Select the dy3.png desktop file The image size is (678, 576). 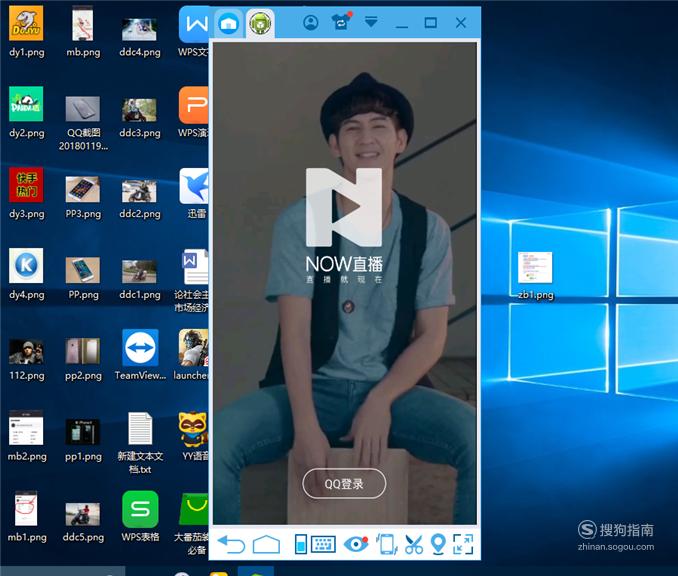(26, 193)
